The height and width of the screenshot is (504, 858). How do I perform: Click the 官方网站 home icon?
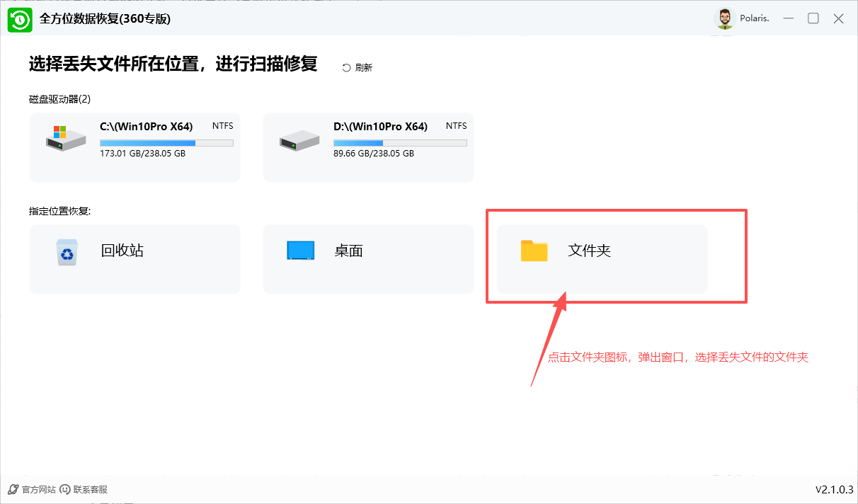[x=13, y=489]
